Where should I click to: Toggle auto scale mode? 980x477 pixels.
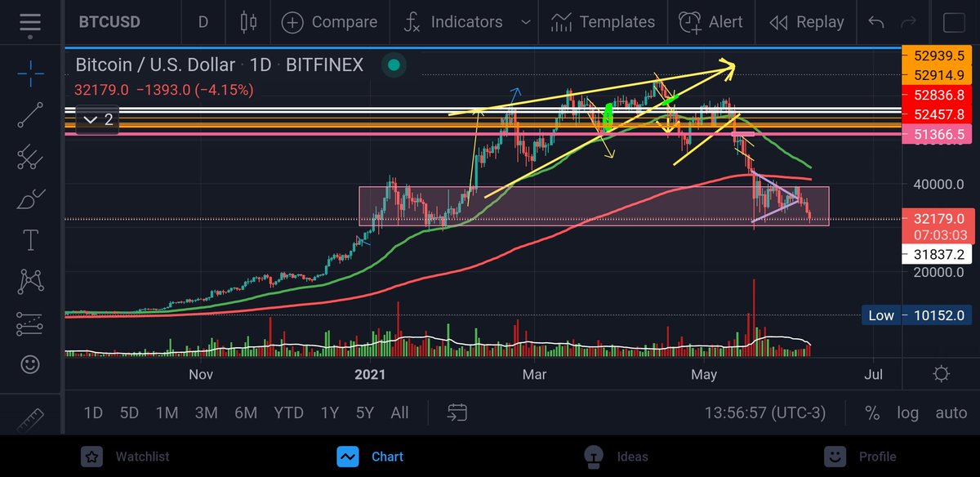(951, 412)
